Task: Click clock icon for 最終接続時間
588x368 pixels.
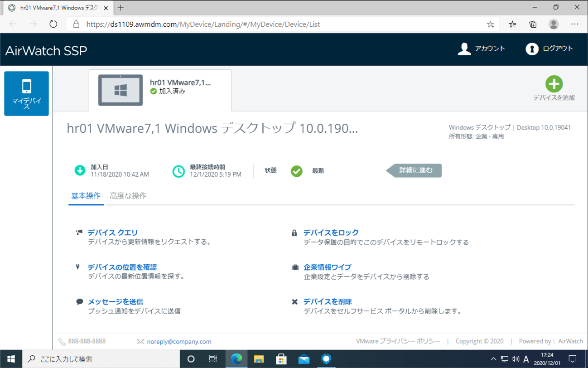Action: pyautogui.click(x=178, y=171)
